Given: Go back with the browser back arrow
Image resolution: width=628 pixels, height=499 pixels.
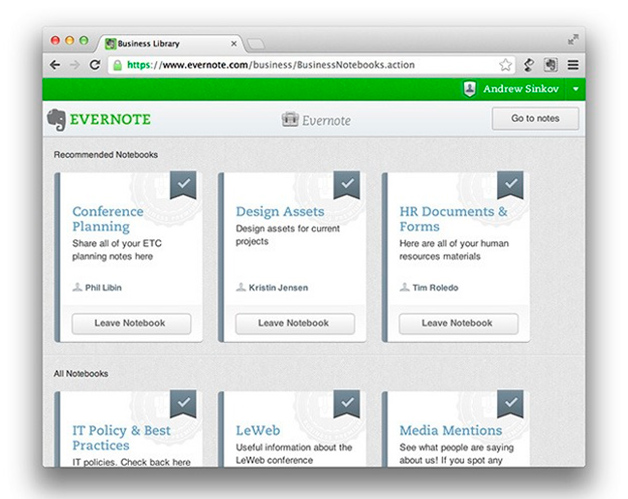Looking at the screenshot, I should (x=55, y=65).
